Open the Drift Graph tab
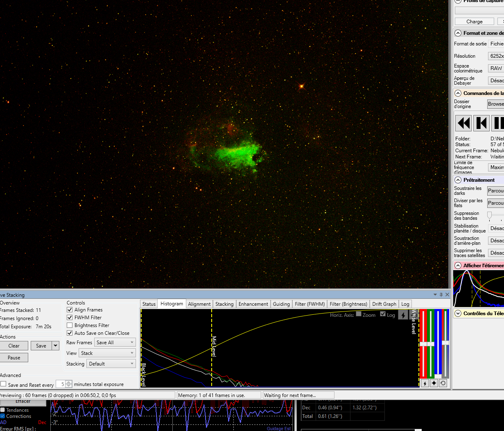Image resolution: width=504 pixels, height=431 pixels. coord(384,304)
